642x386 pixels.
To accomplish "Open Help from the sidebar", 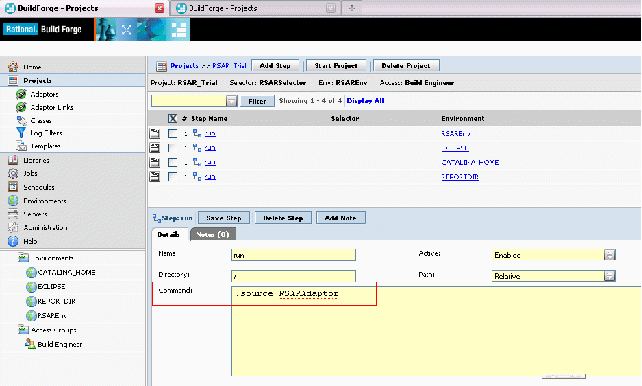I will coord(30,241).
